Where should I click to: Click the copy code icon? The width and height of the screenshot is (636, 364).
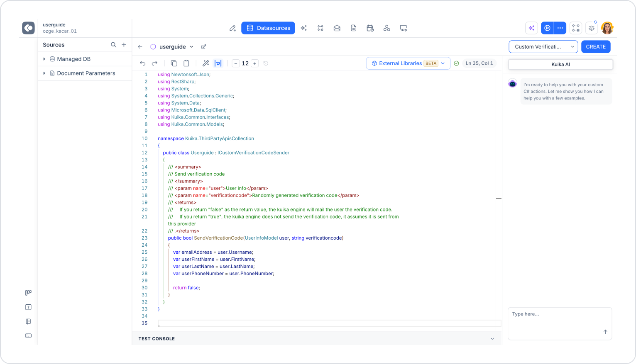coord(174,63)
